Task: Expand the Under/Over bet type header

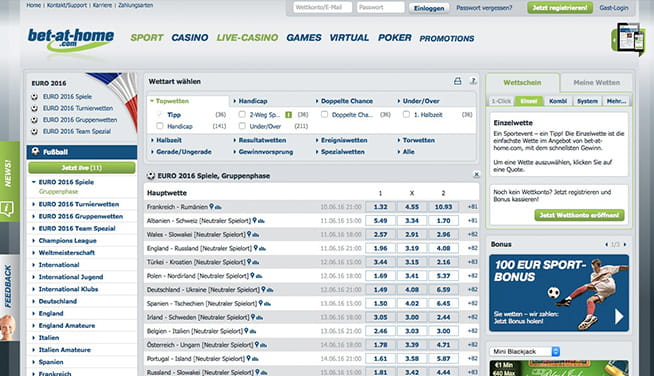Action: (x=418, y=101)
